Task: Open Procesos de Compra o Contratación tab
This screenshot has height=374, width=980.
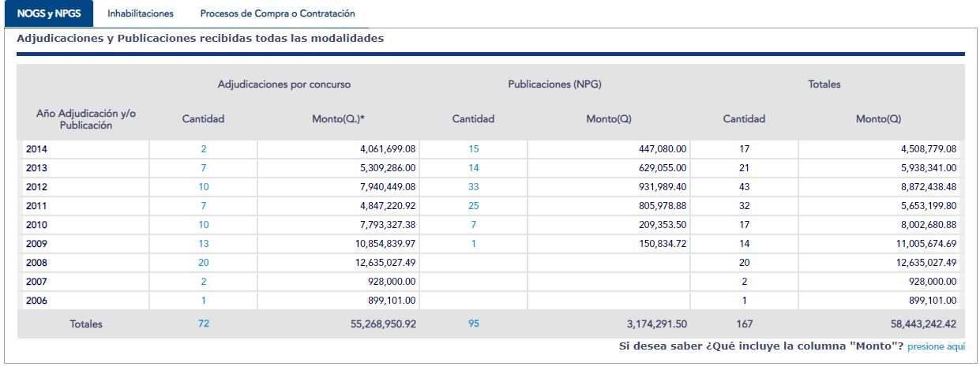Action: [277, 13]
